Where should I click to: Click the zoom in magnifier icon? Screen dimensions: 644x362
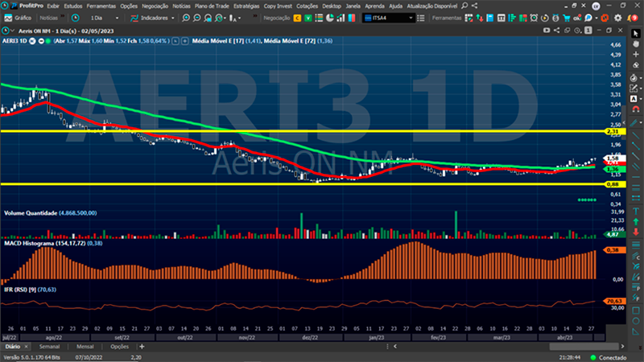click(x=186, y=18)
